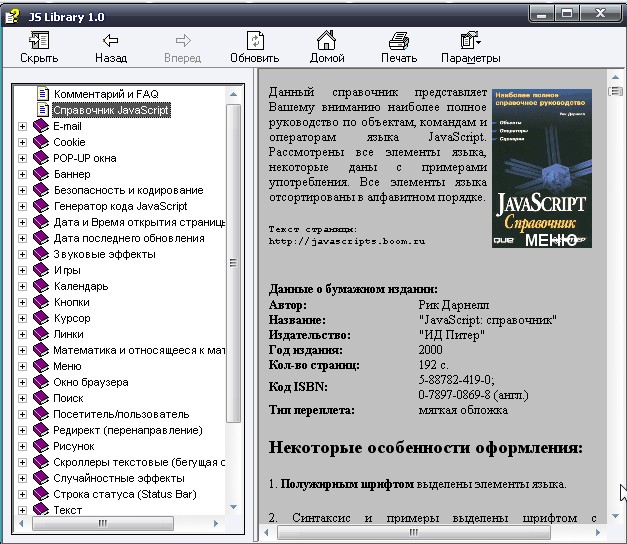Click the book icon next to POP-UP окна
The image size is (627, 544).
(41, 158)
